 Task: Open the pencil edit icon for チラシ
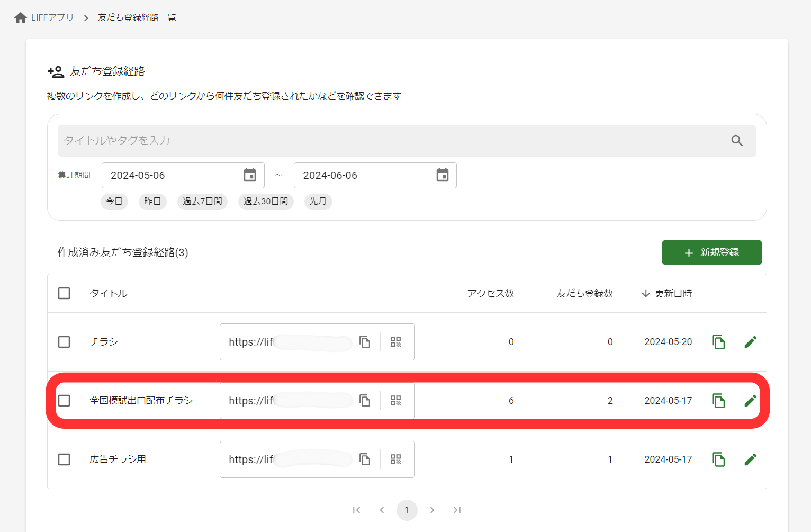click(750, 342)
